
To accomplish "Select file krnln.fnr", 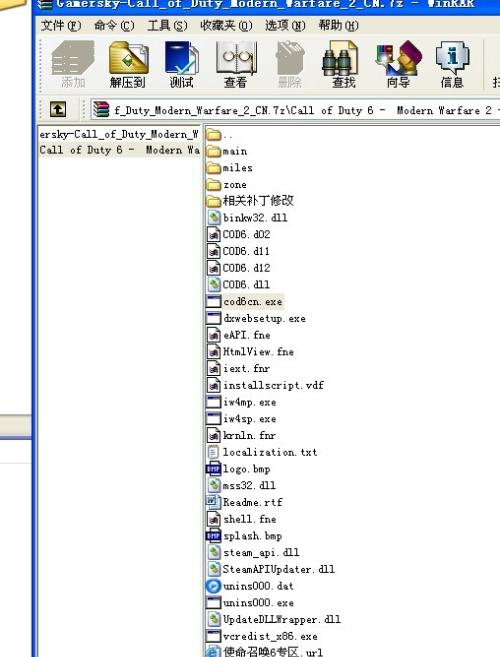I will (242, 435).
